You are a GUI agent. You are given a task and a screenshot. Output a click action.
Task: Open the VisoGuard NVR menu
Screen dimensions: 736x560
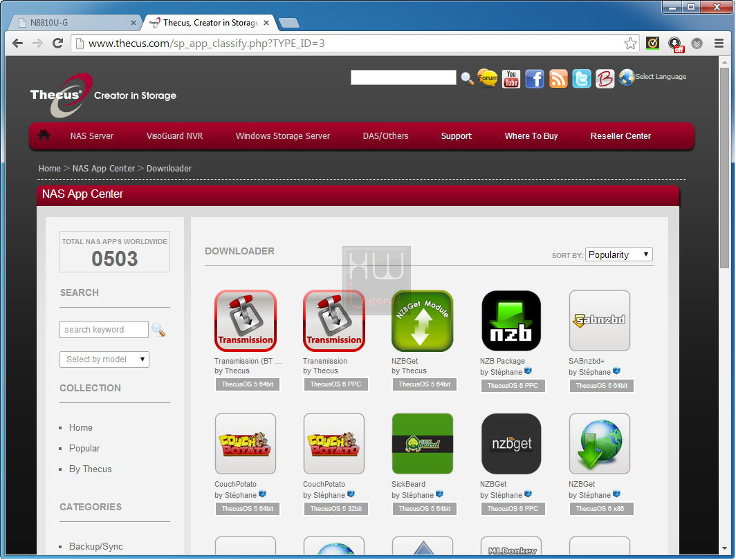[174, 136]
